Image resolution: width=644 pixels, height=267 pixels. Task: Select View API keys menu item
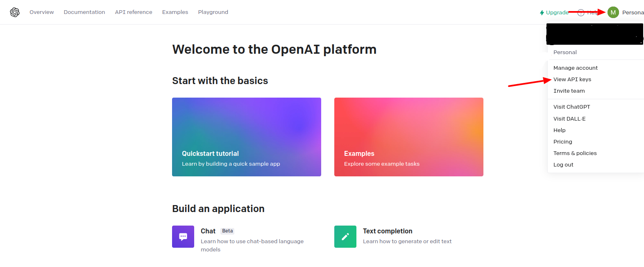tap(572, 80)
